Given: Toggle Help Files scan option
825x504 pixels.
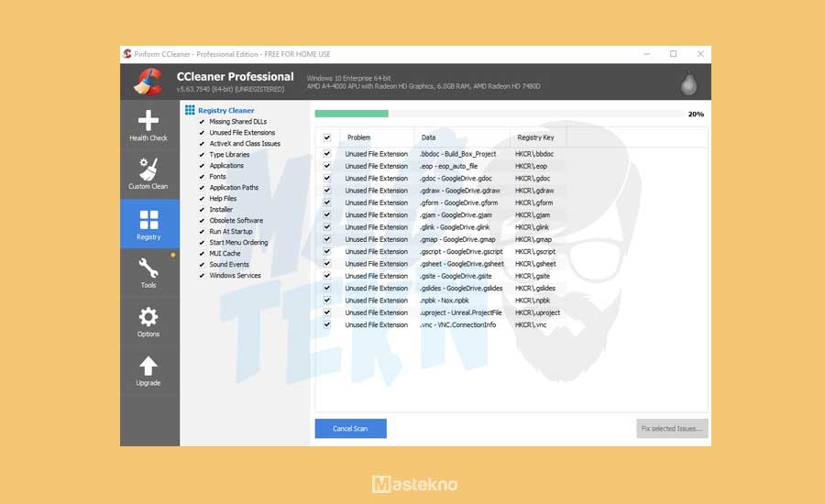Looking at the screenshot, I should pyautogui.click(x=202, y=198).
